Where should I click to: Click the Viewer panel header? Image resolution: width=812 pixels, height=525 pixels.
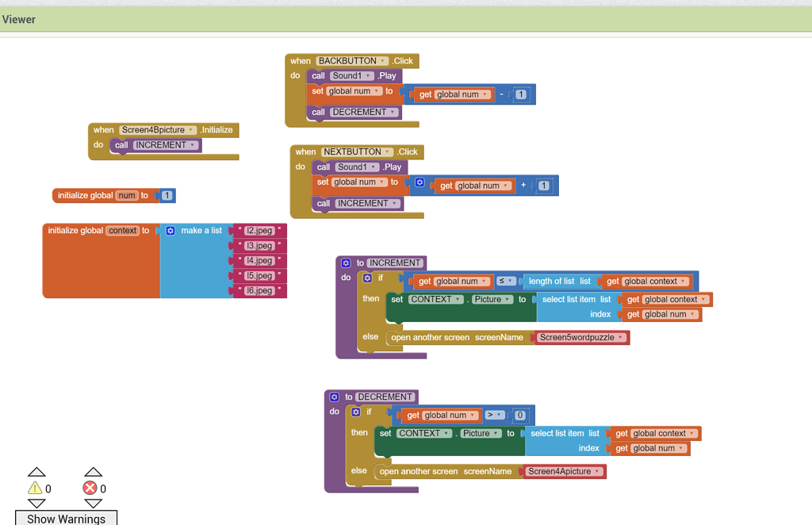19,19
